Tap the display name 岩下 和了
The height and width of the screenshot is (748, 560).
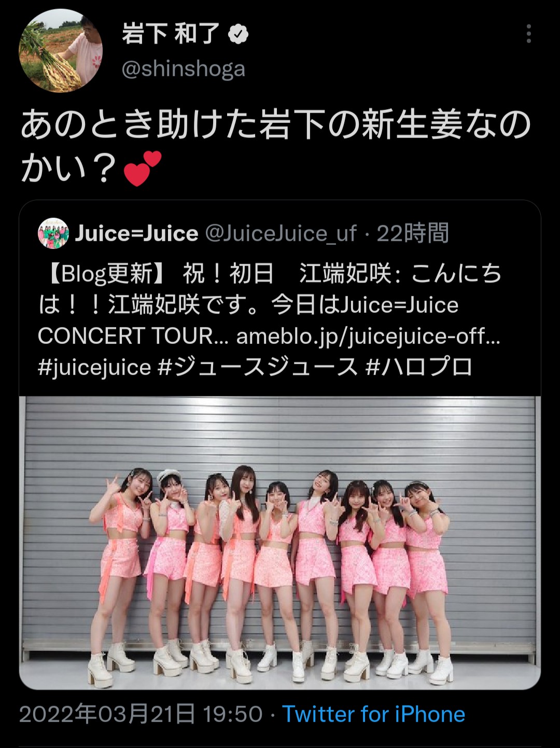(x=171, y=34)
